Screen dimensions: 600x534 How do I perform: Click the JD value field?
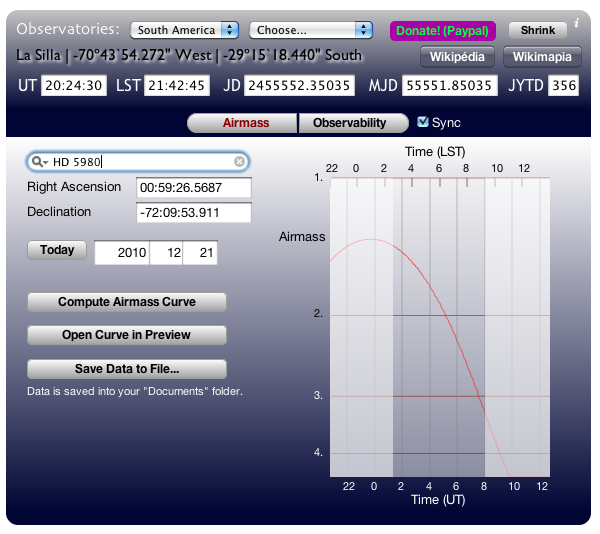pos(299,85)
